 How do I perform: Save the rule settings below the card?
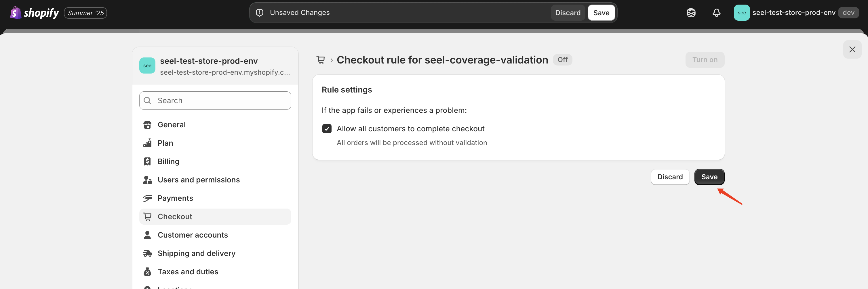(709, 177)
